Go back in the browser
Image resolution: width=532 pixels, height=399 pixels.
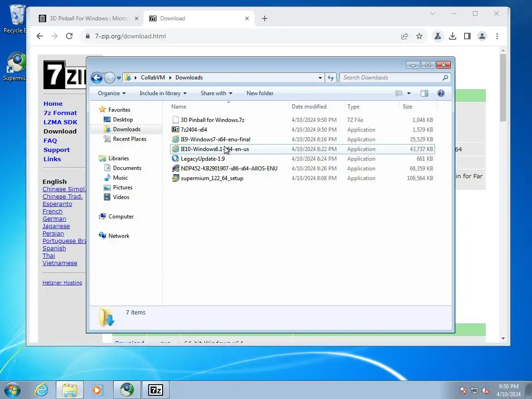(x=39, y=36)
